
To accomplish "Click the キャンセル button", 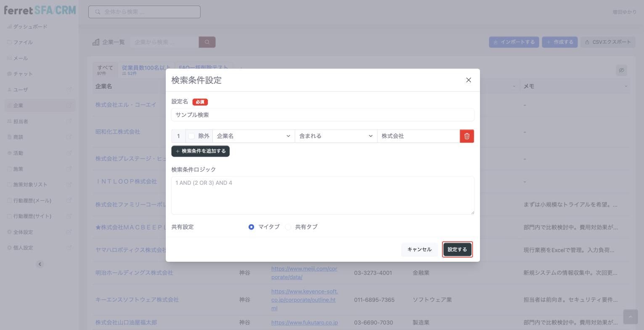I will (x=419, y=249).
